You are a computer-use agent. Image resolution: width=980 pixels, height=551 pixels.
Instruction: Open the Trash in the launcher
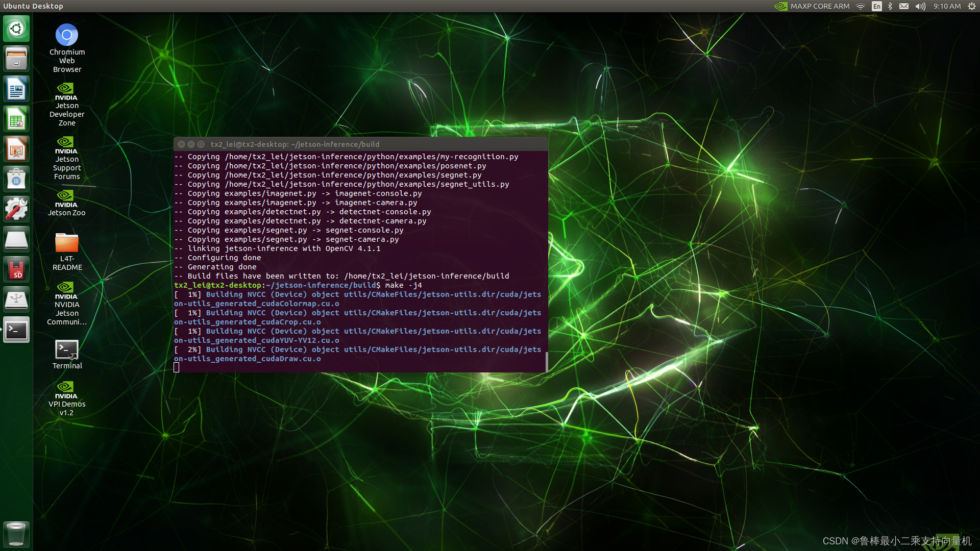tap(16, 534)
